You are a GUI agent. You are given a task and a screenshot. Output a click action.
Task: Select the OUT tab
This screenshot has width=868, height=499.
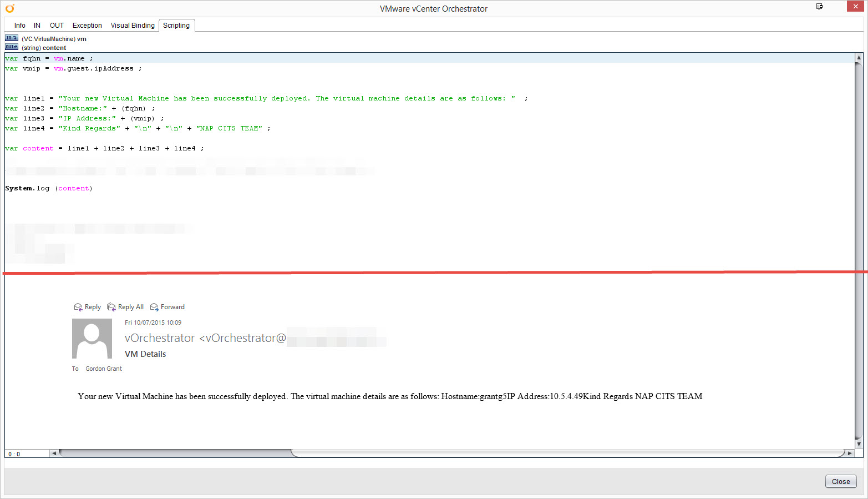pyautogui.click(x=56, y=25)
